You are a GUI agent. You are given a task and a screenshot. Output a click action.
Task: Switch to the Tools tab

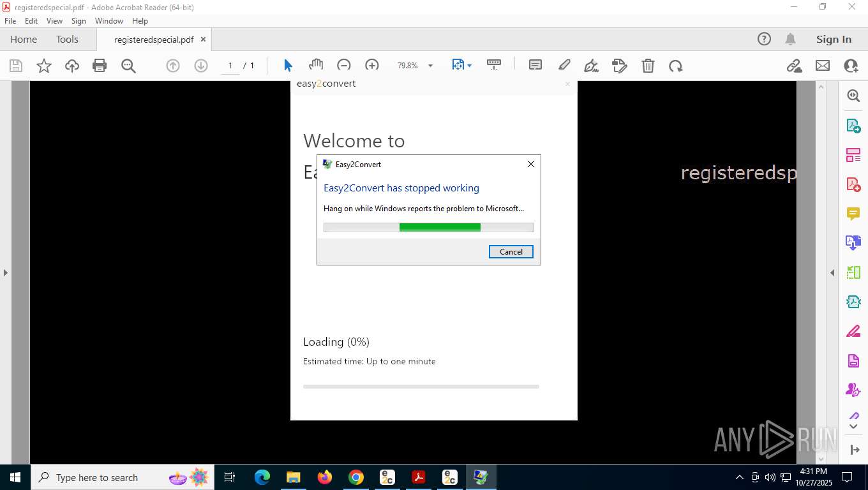click(x=67, y=40)
